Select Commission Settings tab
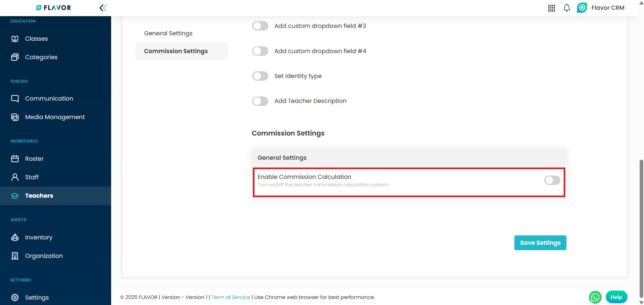This screenshot has height=305, width=644. tap(176, 51)
